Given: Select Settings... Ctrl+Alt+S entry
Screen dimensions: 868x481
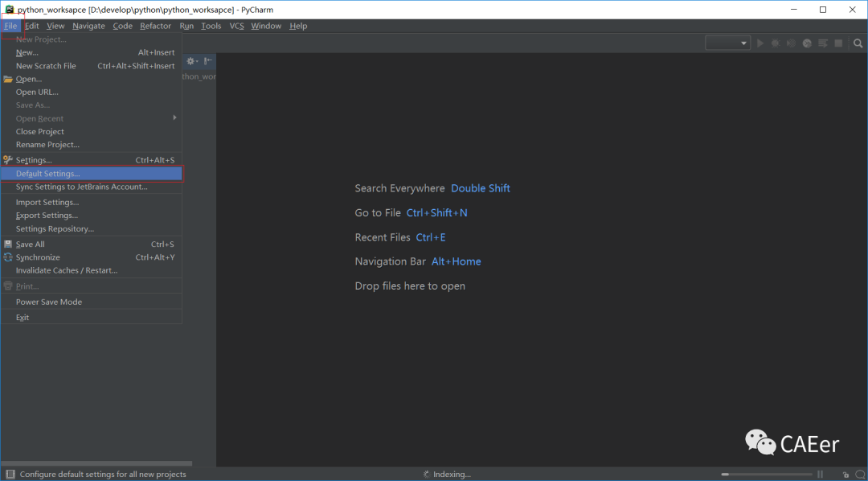Looking at the screenshot, I should point(92,160).
